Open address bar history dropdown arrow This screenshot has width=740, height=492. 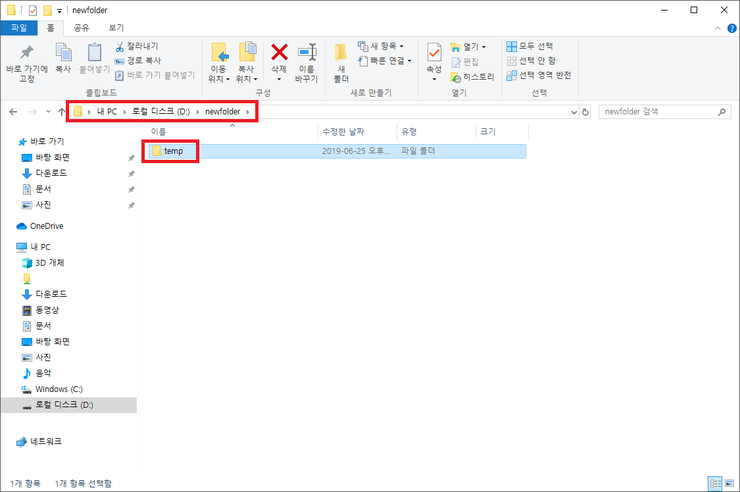pos(572,111)
